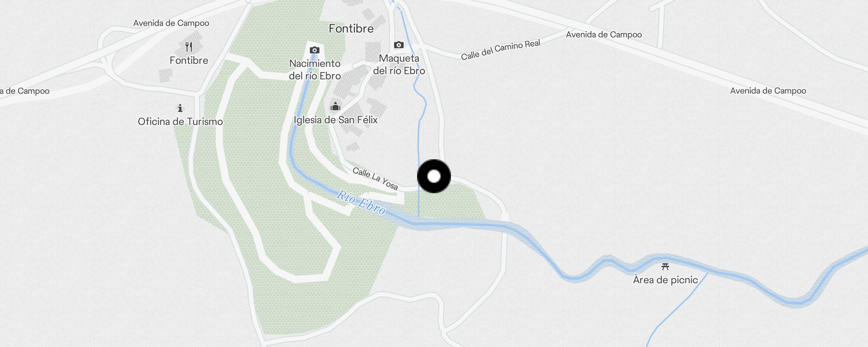The width and height of the screenshot is (868, 347).
Task: Click the Fontibre restaurant name label
Action: (x=189, y=61)
